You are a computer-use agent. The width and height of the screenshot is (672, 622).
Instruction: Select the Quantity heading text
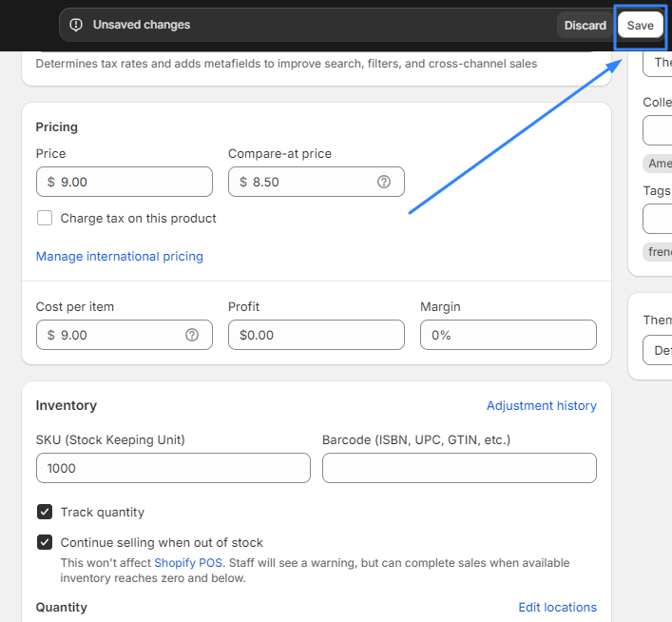tap(61, 607)
